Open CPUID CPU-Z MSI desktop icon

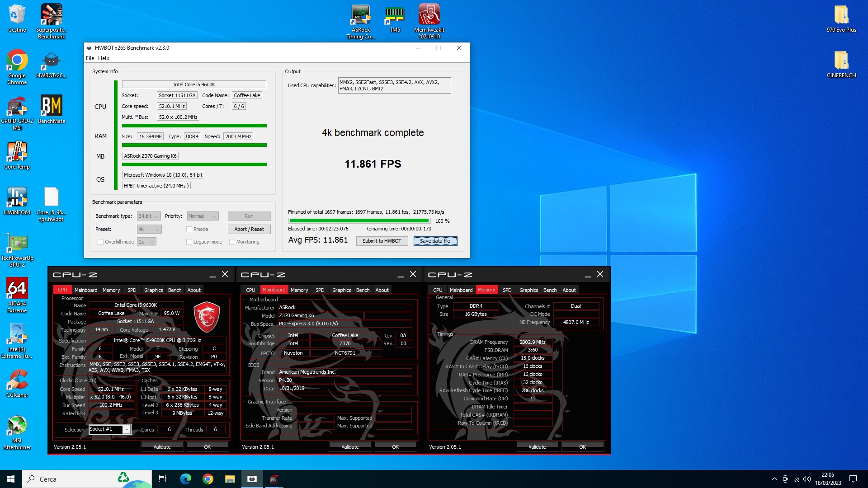[17, 113]
